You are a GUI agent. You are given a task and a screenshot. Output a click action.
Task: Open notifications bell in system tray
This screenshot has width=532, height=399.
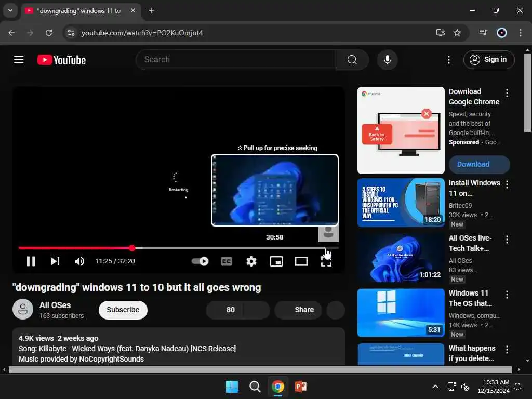pos(518,387)
